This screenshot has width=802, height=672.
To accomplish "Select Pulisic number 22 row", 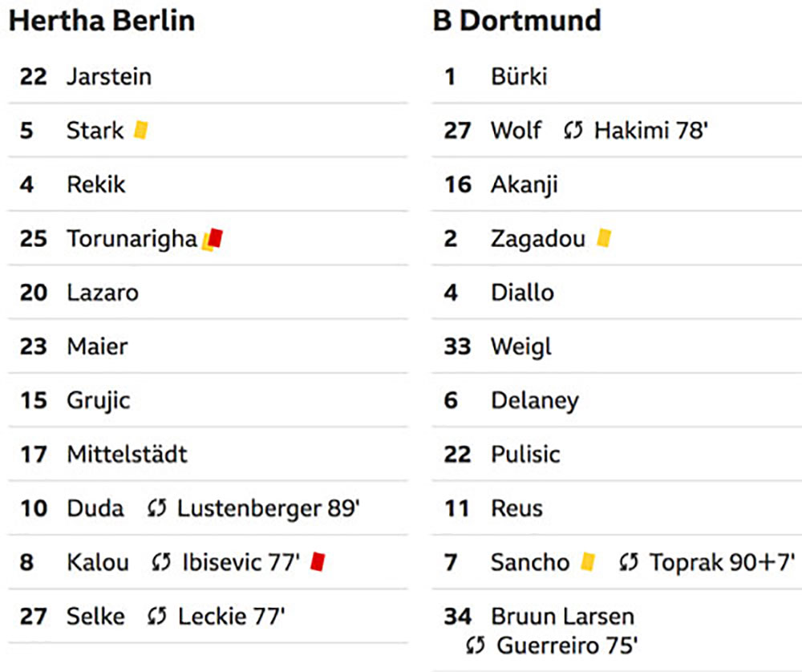I will coord(616,454).
